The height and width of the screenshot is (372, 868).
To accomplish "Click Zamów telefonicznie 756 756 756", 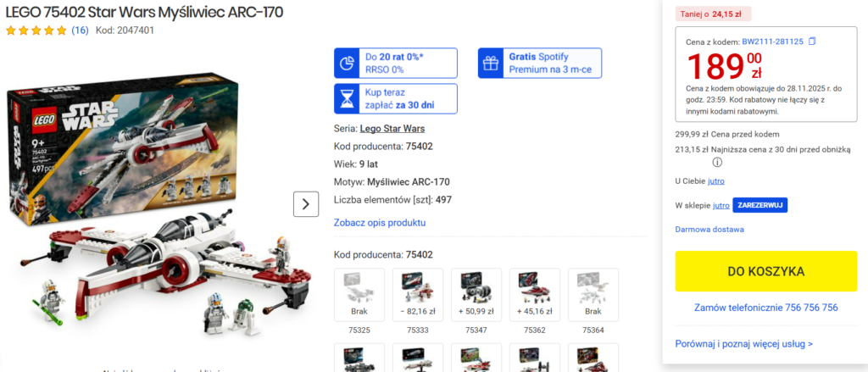I will (x=766, y=308).
